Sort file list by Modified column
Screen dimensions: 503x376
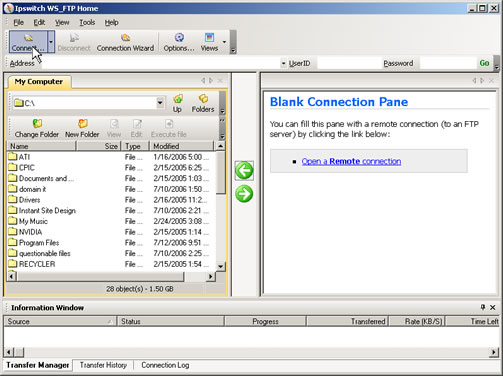pos(182,146)
